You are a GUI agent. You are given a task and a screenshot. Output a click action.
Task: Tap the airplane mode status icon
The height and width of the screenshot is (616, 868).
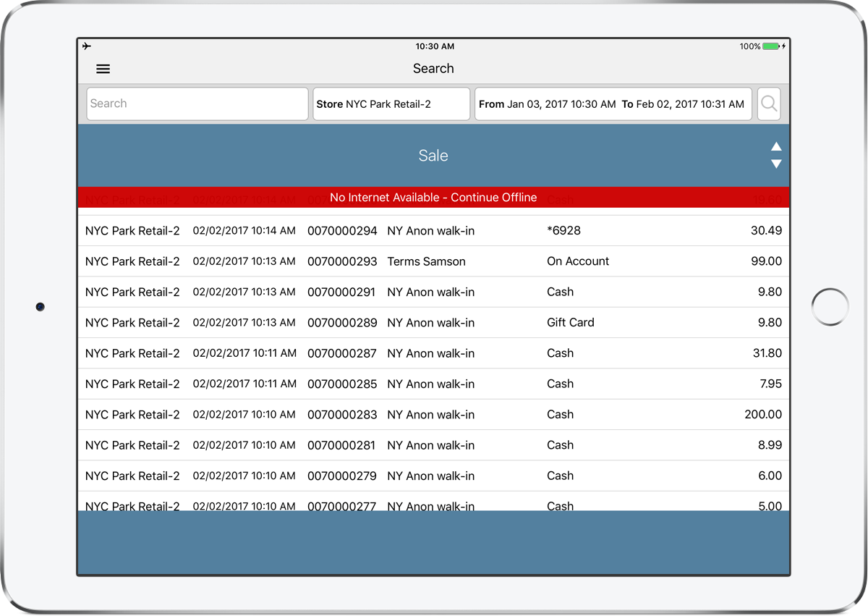click(87, 46)
